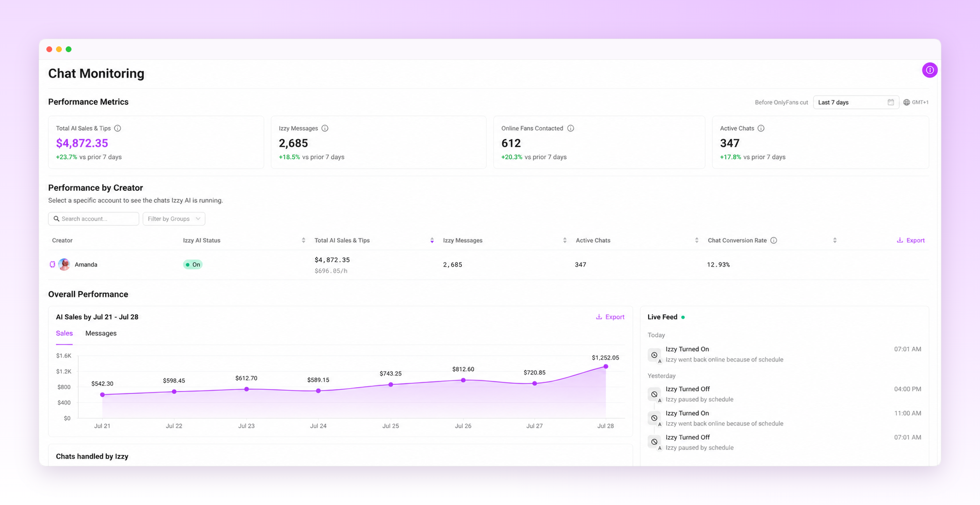The width and height of the screenshot is (980, 505).
Task: Click Jul 27 data point $720.85
Action: [535, 384]
